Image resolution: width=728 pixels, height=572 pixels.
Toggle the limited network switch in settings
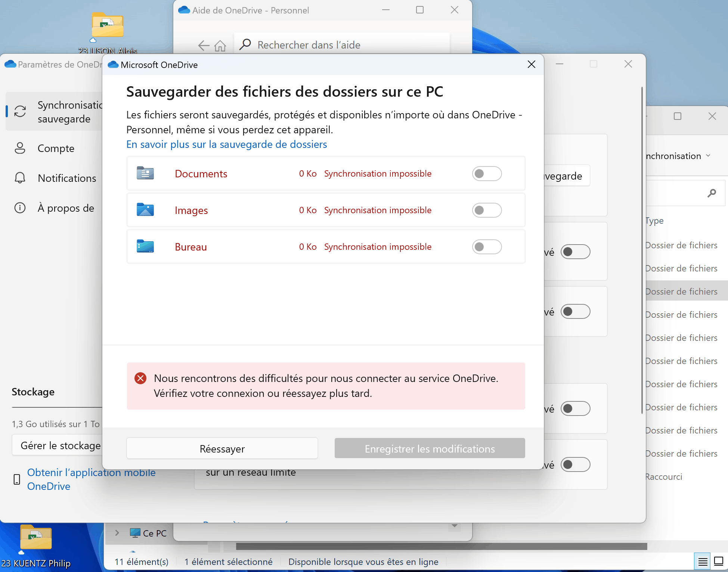point(575,465)
